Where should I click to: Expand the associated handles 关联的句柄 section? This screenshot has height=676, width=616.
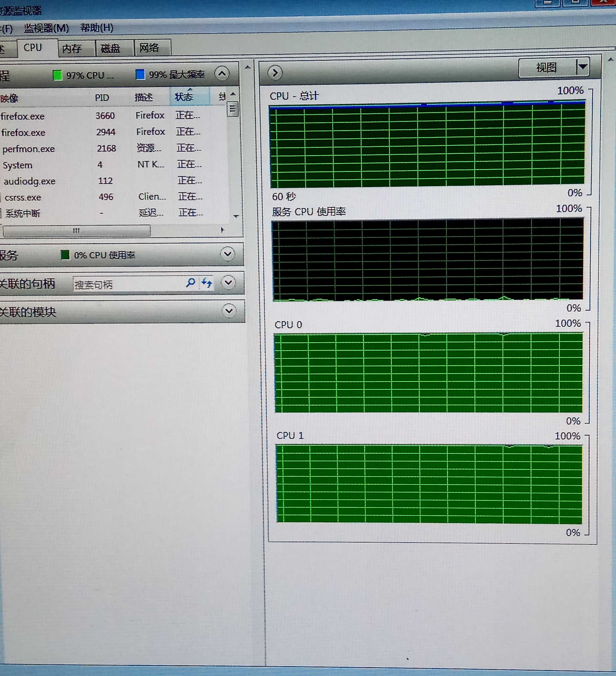[228, 282]
